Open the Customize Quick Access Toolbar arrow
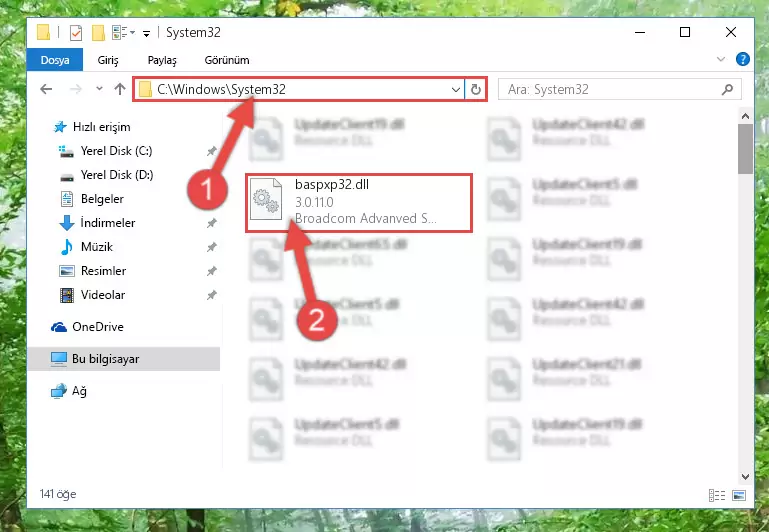 [x=146, y=33]
